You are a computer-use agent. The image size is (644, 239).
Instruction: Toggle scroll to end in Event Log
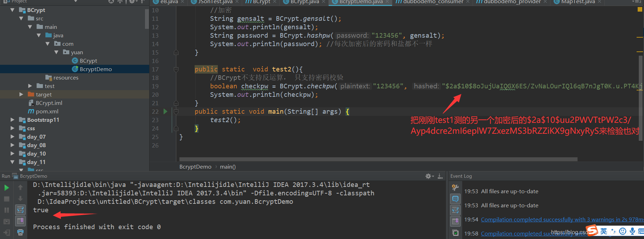tap(455, 221)
